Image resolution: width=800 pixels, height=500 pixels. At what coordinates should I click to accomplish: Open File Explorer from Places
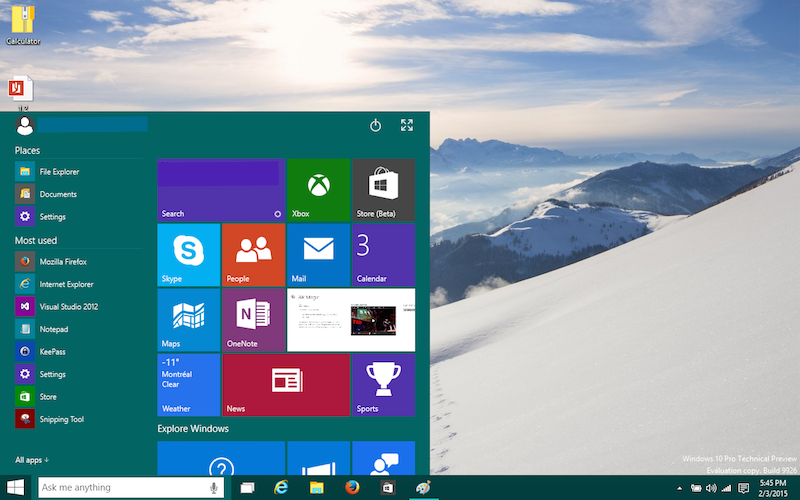click(58, 171)
